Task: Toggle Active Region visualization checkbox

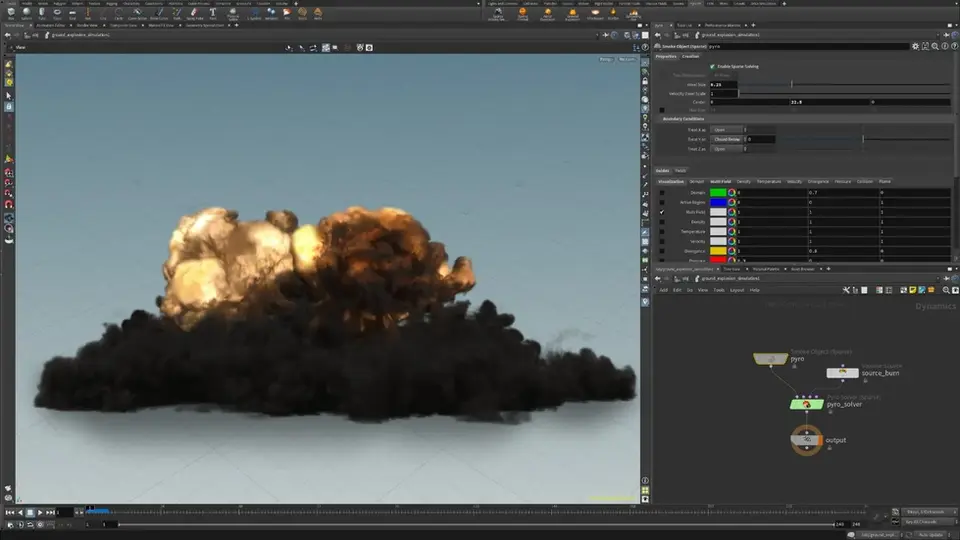Action: coord(662,202)
